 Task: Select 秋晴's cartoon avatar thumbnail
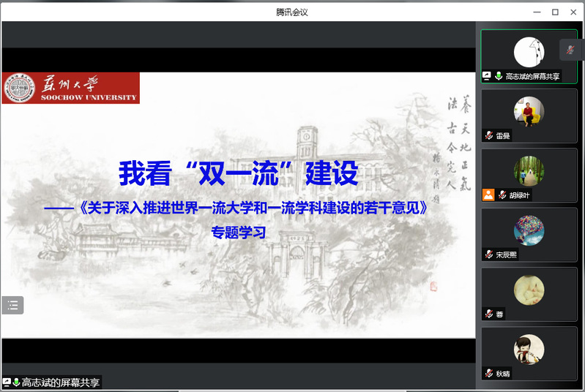[529, 350]
